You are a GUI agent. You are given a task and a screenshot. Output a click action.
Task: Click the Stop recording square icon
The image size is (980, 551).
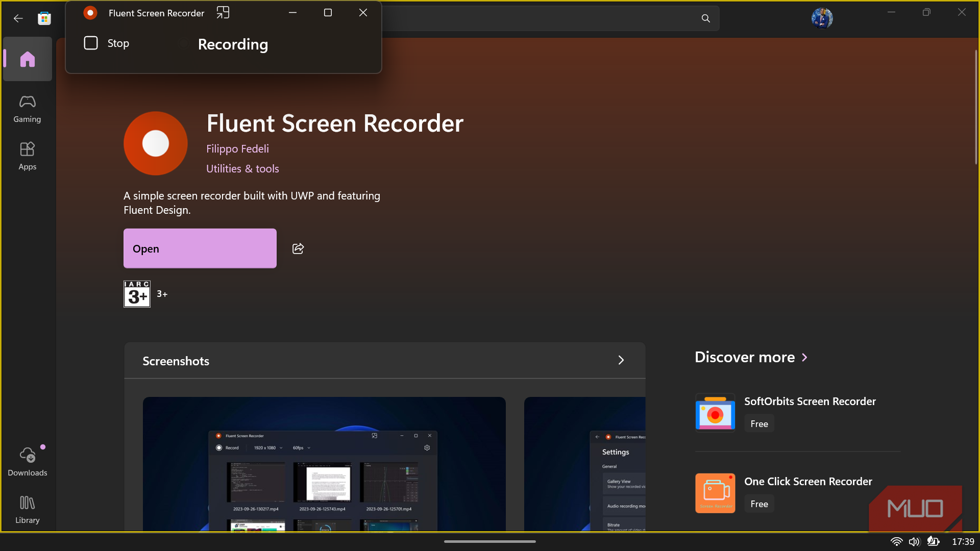(x=91, y=43)
